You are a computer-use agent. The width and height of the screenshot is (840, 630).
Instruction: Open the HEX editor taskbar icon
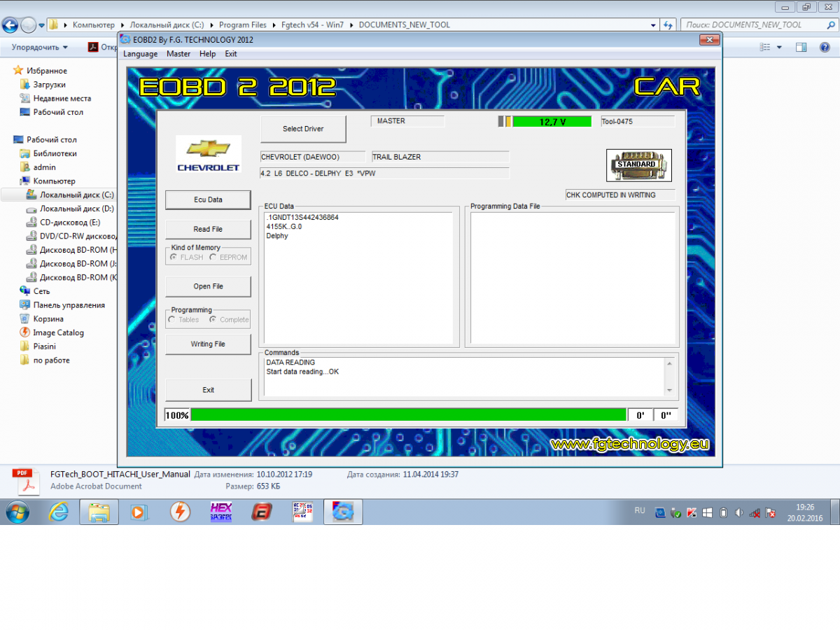point(221,512)
